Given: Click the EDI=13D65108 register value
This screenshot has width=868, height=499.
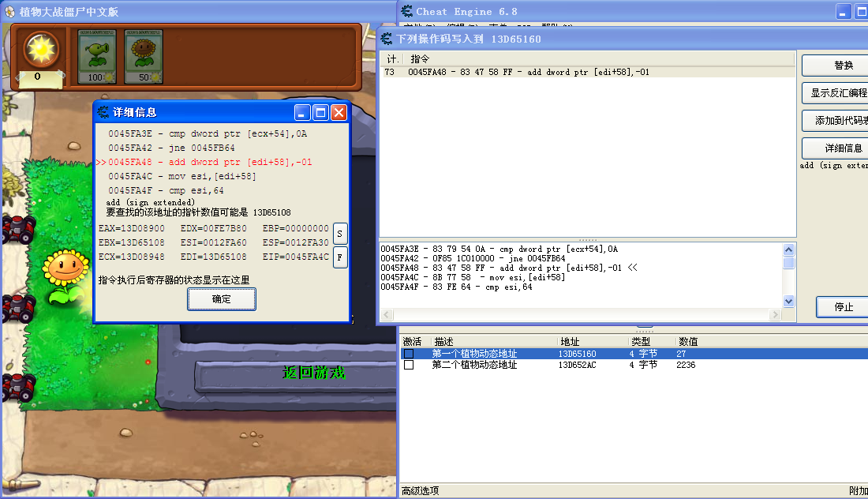Looking at the screenshot, I should [x=214, y=257].
